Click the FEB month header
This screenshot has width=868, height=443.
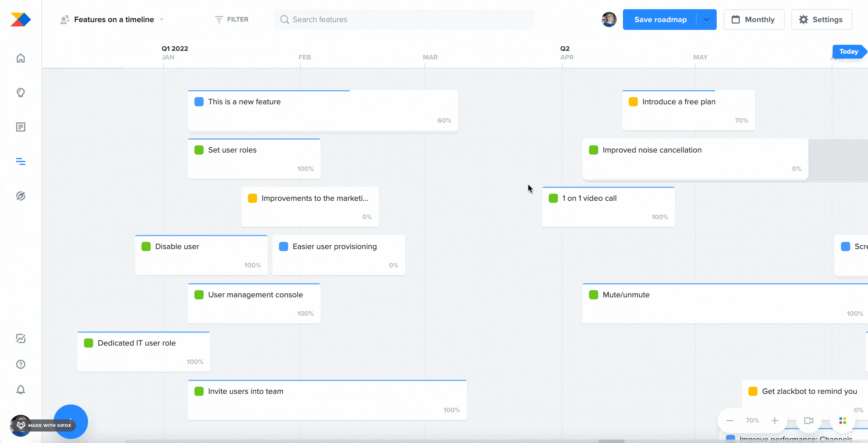point(305,57)
